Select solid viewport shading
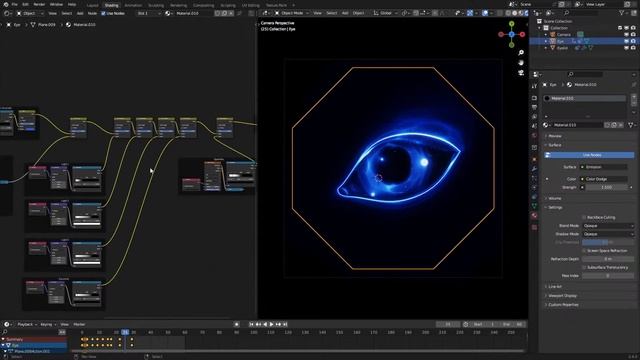 (515, 13)
